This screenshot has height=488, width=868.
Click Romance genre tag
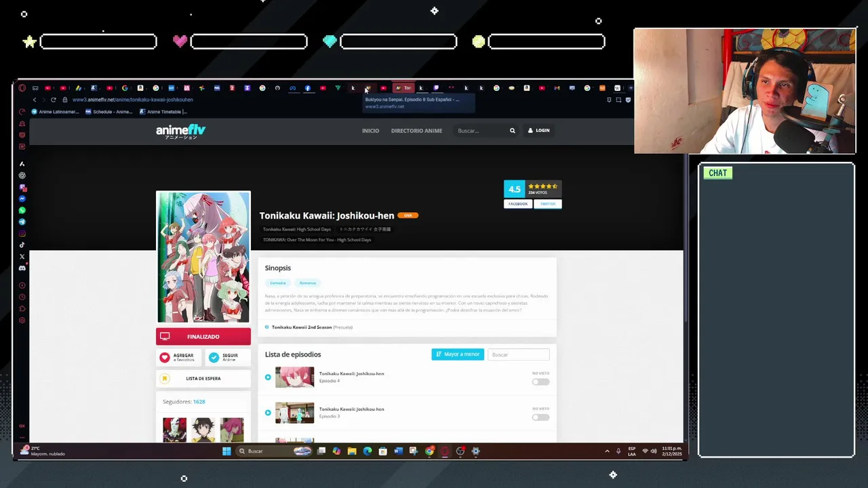pos(308,283)
